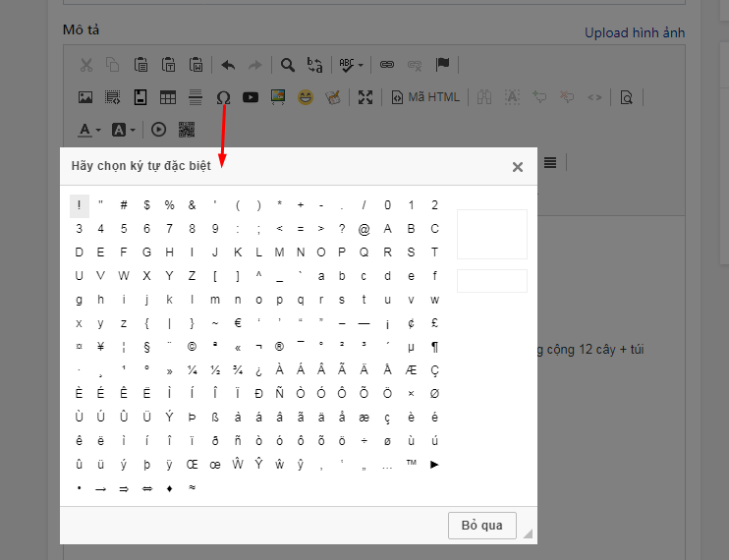Click the anchor flag icon
The height and width of the screenshot is (560, 729).
pyautogui.click(x=442, y=65)
